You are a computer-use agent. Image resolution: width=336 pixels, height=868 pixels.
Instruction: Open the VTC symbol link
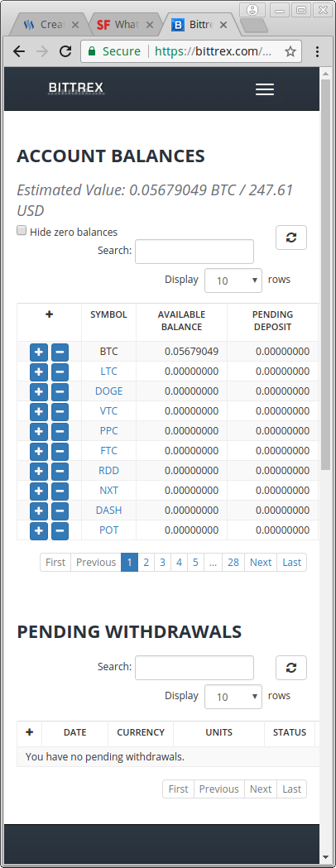pos(108,411)
